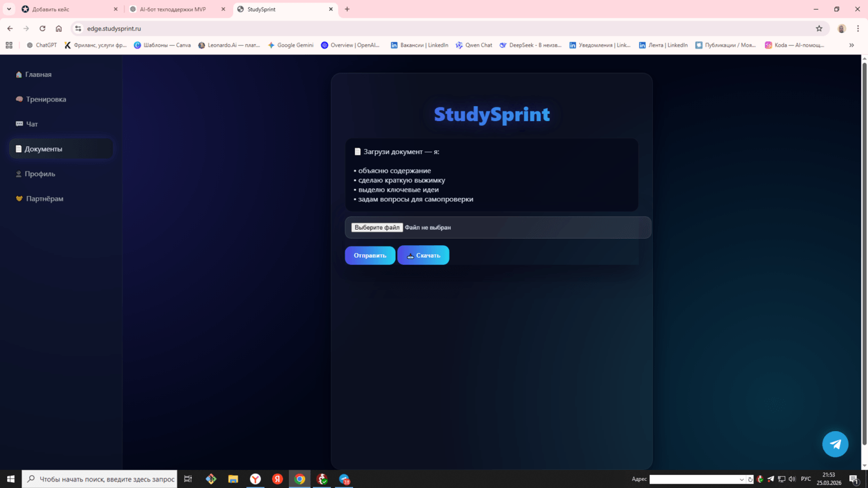Click the taskbar Адрес address field
868x488 pixels.
[x=694, y=480]
